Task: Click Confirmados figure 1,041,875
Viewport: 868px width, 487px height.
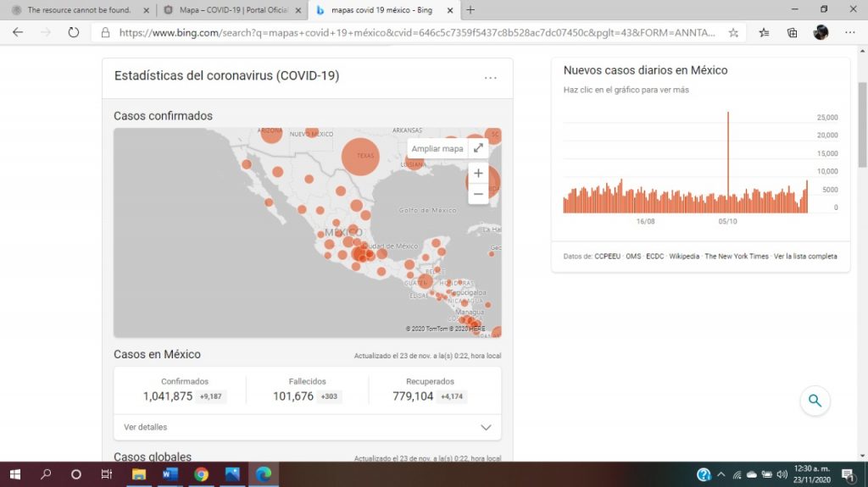Action: point(168,396)
